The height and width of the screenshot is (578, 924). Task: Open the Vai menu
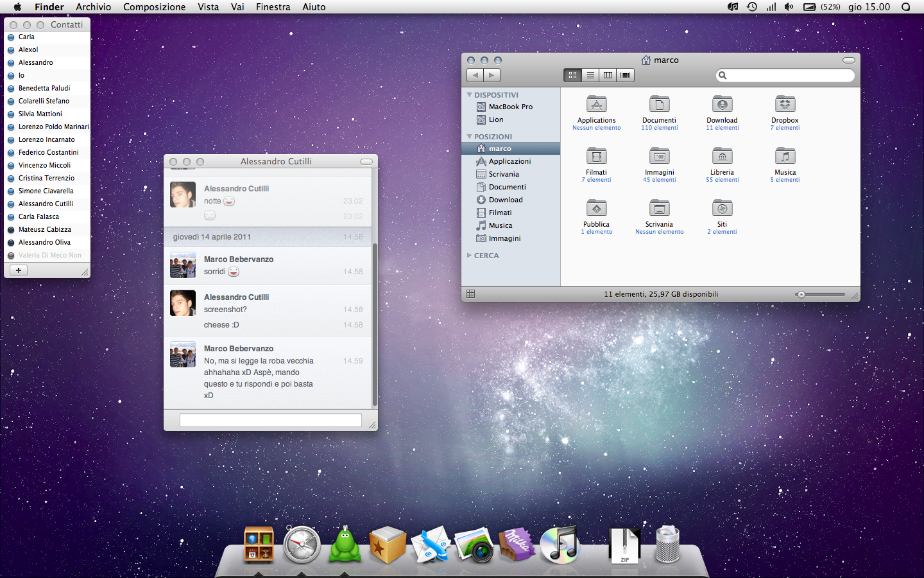coord(237,7)
